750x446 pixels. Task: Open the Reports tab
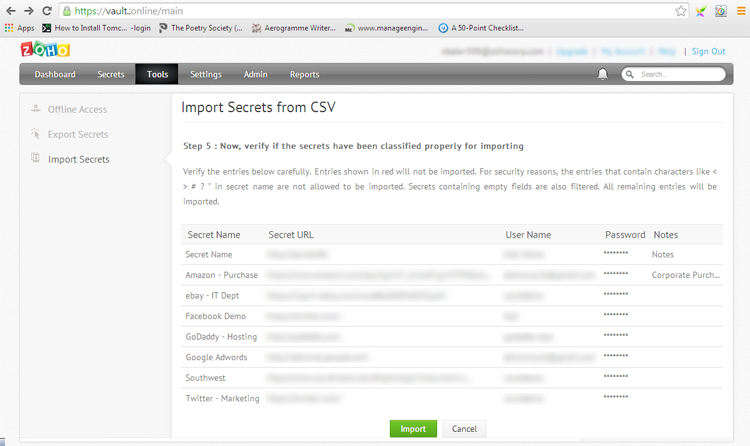[304, 74]
